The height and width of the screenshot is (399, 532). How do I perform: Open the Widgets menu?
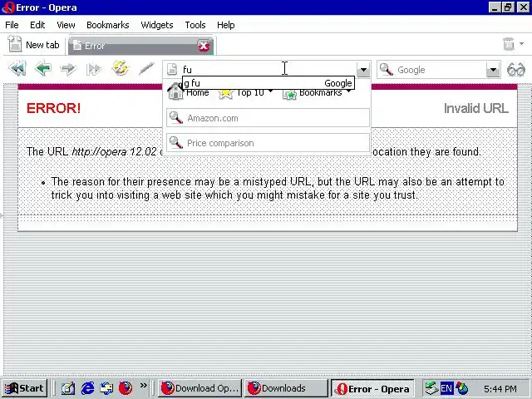coord(157,25)
